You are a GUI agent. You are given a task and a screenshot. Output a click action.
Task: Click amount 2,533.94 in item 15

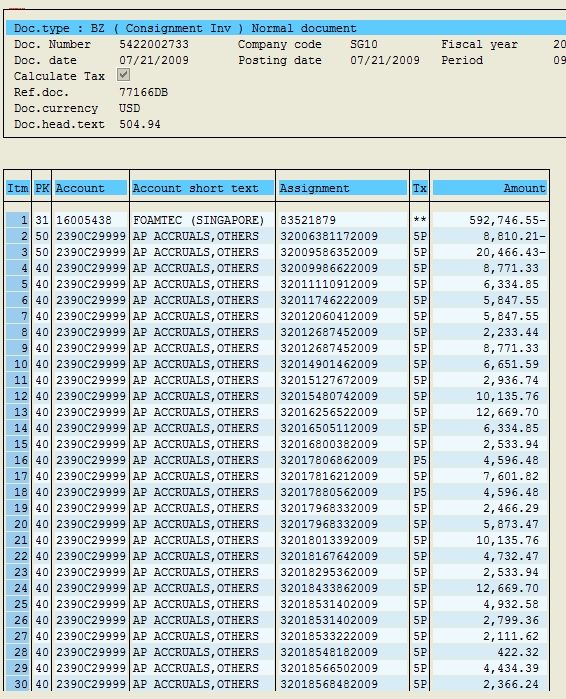[511, 444]
